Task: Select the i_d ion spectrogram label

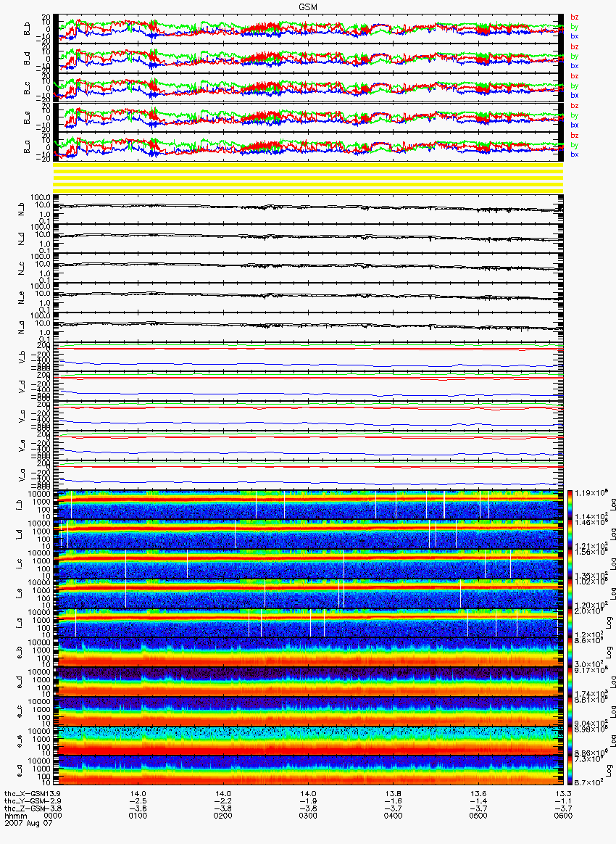Action: [19, 534]
